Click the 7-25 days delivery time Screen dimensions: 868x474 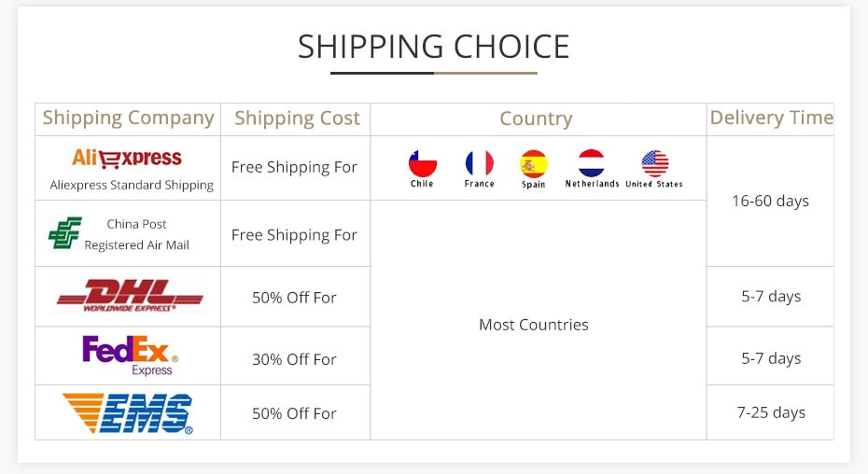[772, 412]
